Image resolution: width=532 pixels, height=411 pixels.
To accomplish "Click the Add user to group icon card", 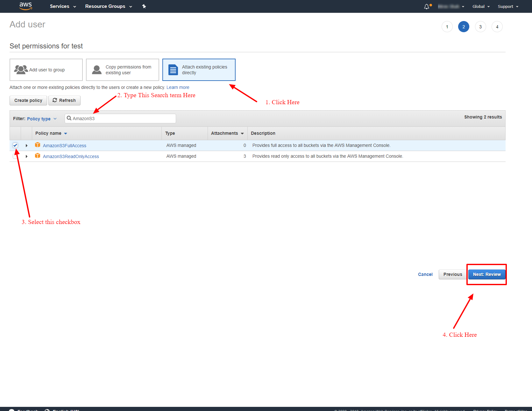I will pyautogui.click(x=46, y=70).
